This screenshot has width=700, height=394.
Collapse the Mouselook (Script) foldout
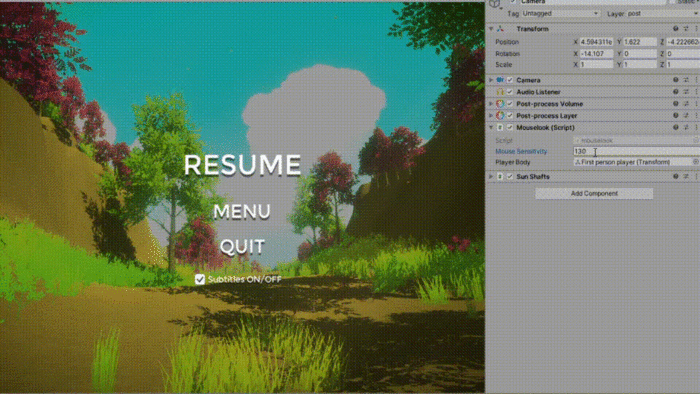pyautogui.click(x=491, y=128)
